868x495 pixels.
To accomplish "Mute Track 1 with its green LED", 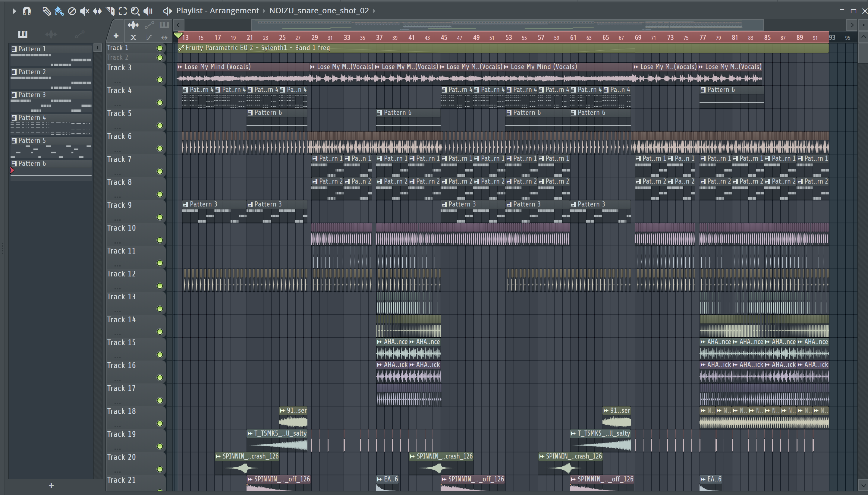I will pos(160,48).
